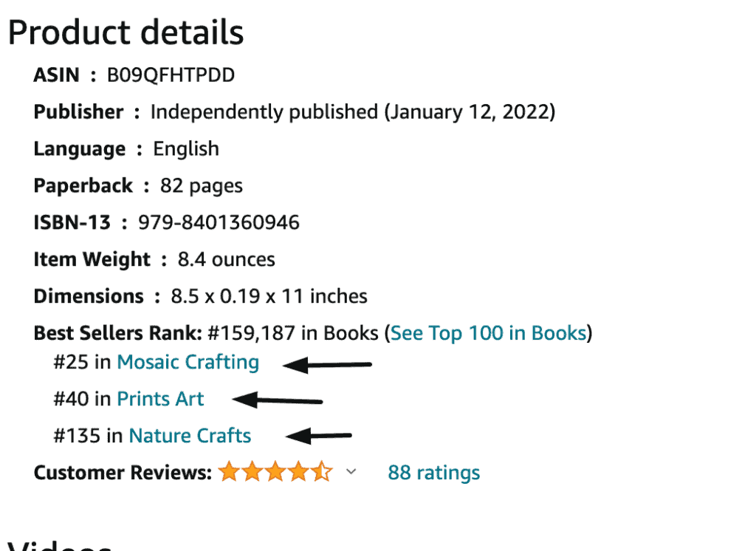
Task: Click the ISBN-13 number 979-8401360946
Action: pyautogui.click(x=219, y=223)
